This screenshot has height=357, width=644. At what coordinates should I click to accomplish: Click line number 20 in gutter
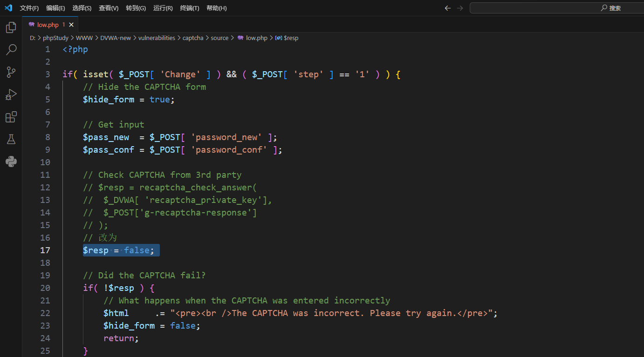[x=45, y=288]
